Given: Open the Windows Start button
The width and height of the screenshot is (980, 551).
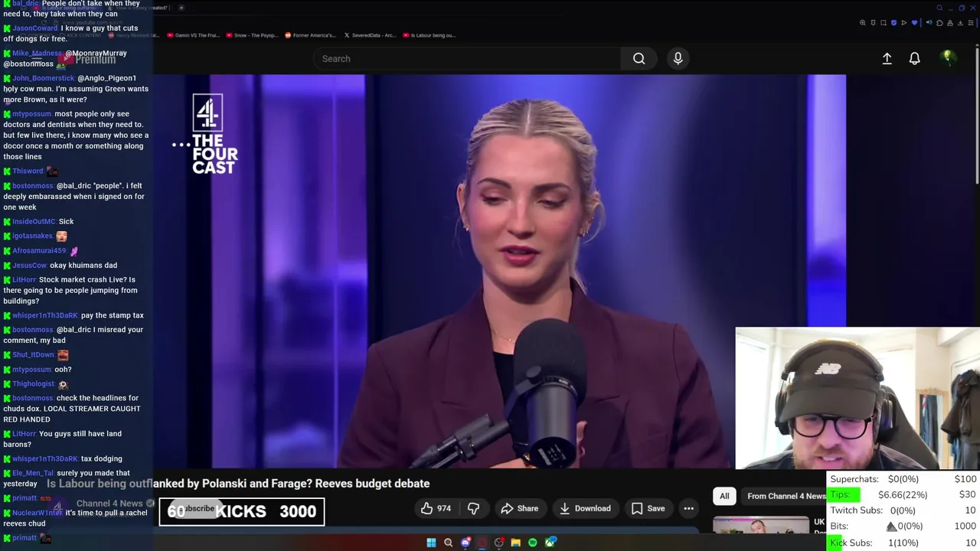Looking at the screenshot, I should coord(431,543).
